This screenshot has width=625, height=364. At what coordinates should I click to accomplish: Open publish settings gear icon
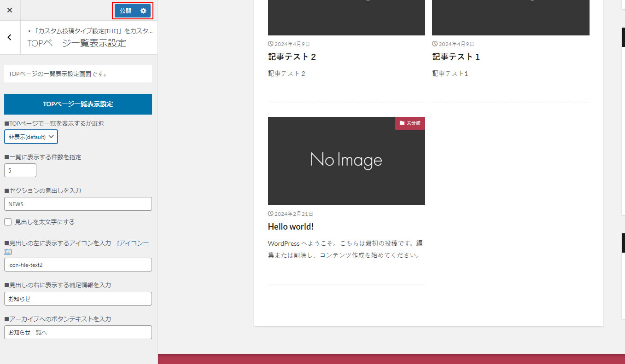click(143, 11)
